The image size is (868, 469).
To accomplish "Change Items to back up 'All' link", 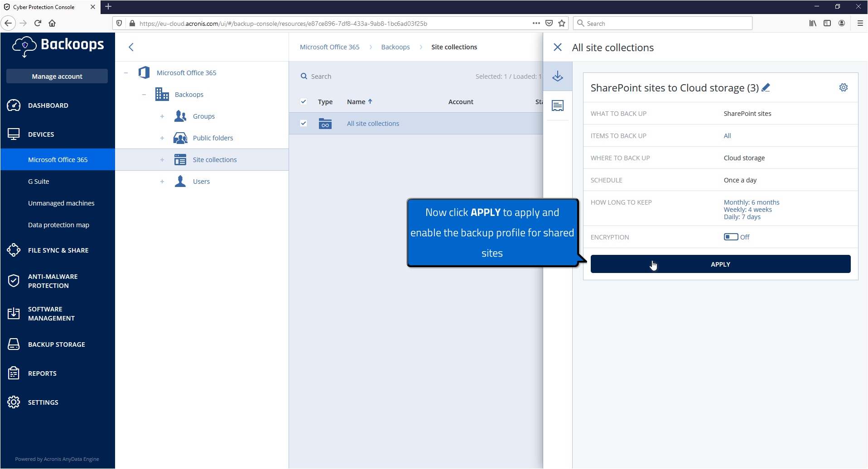I will pos(727,135).
